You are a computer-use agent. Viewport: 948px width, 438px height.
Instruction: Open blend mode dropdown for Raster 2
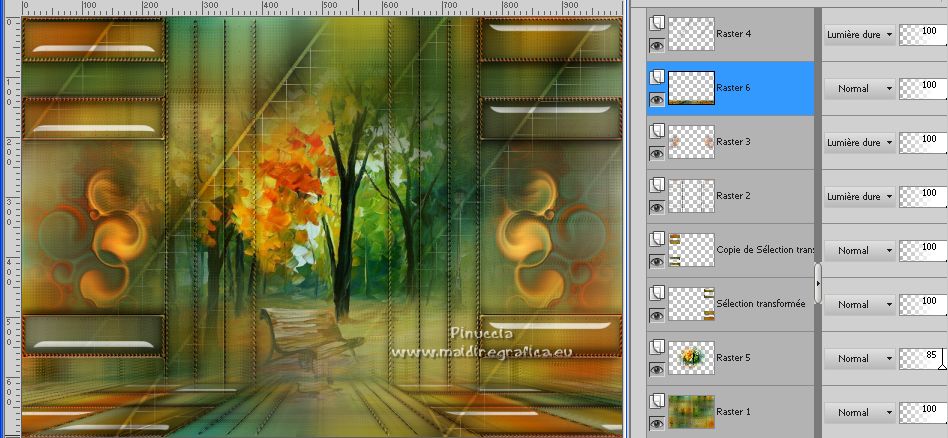[859, 197]
